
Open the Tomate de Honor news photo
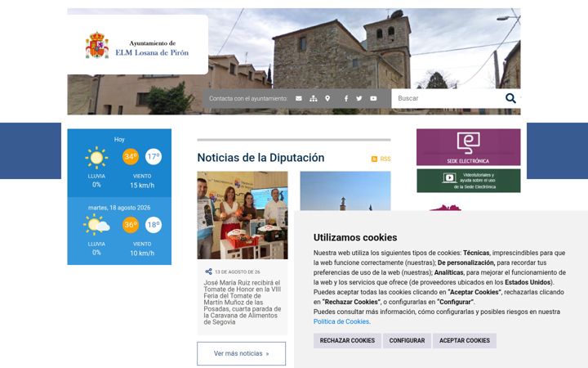point(243,215)
